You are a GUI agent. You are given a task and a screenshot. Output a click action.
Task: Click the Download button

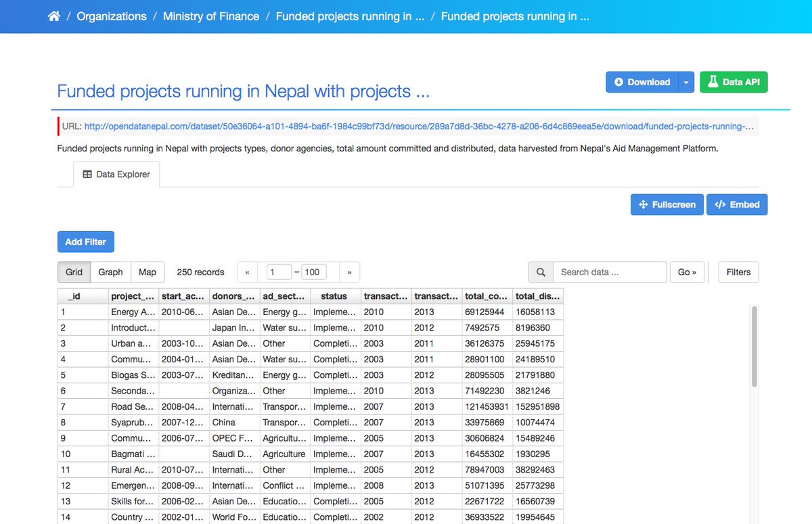click(x=641, y=82)
